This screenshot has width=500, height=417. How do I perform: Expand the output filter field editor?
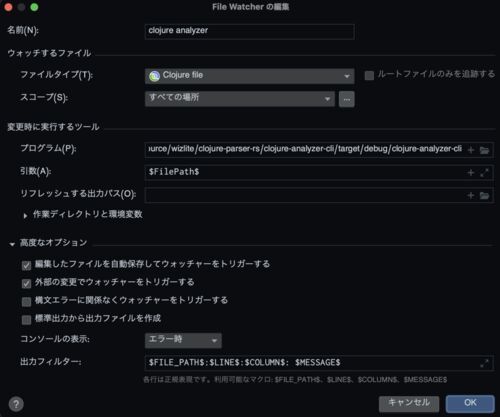[484, 363]
